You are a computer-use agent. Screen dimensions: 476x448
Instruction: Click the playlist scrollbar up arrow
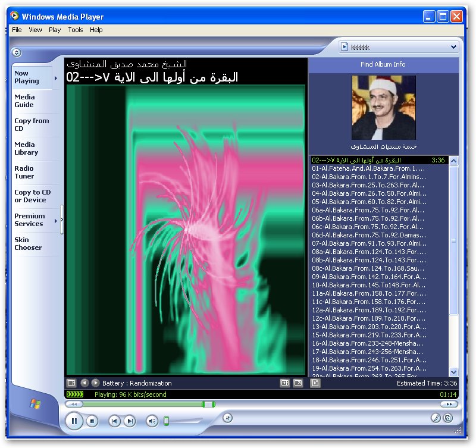pos(453,161)
